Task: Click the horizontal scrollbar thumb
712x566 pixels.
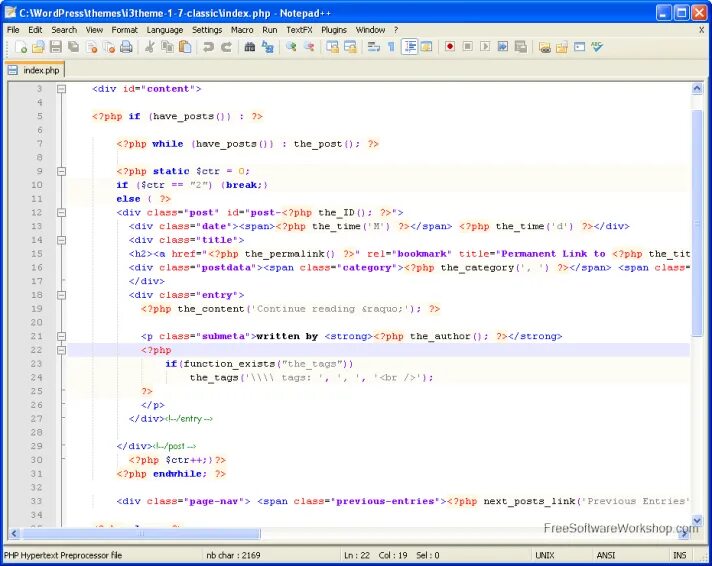Action: (141, 533)
